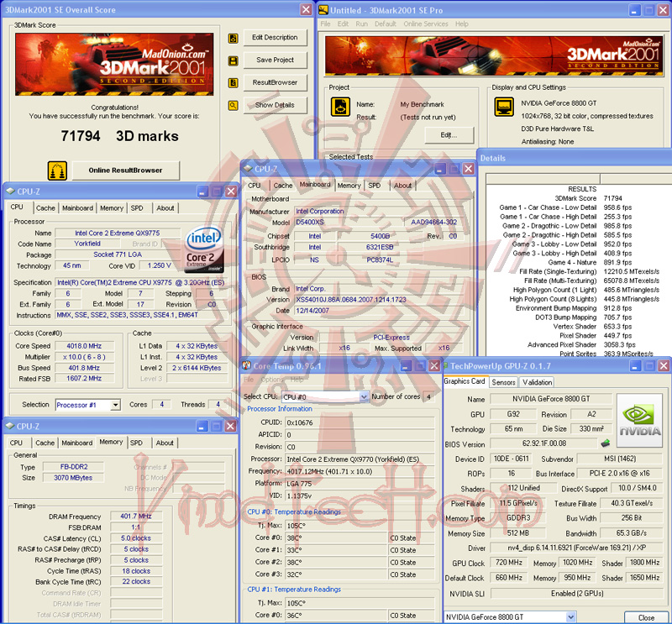Select CPU tab in the Memory CPU-Z window
Image resolution: width=672 pixels, height=624 pixels.
point(16,443)
